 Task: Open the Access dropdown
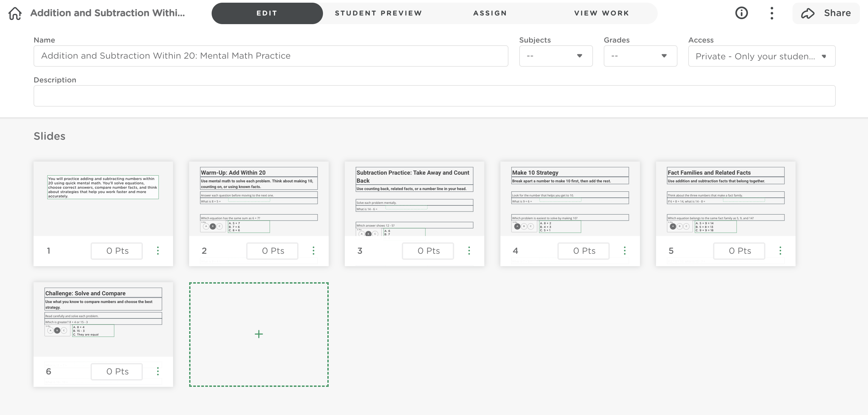pyautogui.click(x=762, y=56)
